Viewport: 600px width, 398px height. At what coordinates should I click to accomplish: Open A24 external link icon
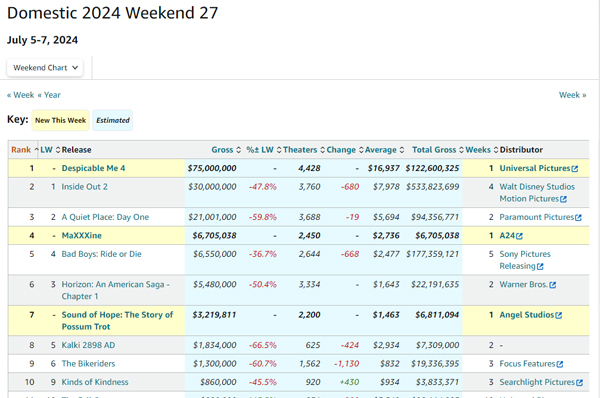coord(519,236)
